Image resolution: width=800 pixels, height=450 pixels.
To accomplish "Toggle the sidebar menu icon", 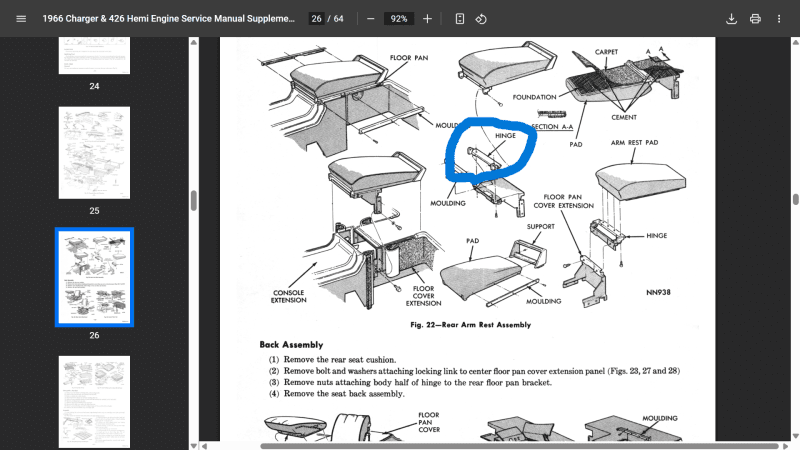I will pos(21,19).
